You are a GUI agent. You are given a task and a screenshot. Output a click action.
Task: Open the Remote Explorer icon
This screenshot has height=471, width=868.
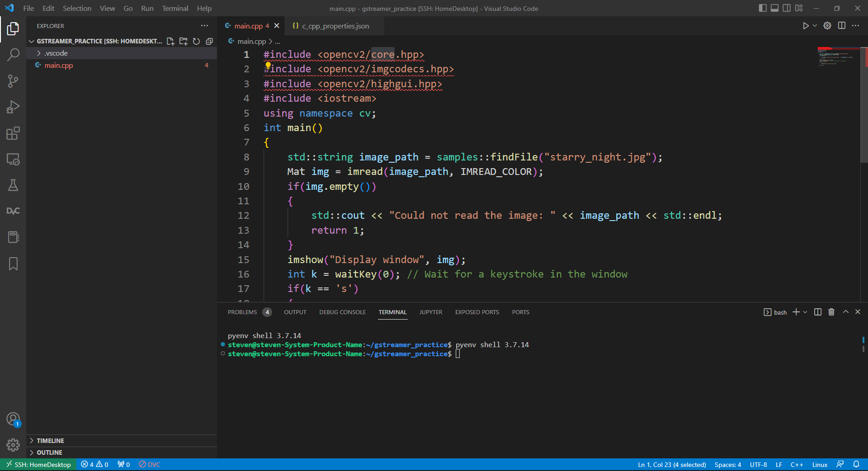click(x=13, y=159)
